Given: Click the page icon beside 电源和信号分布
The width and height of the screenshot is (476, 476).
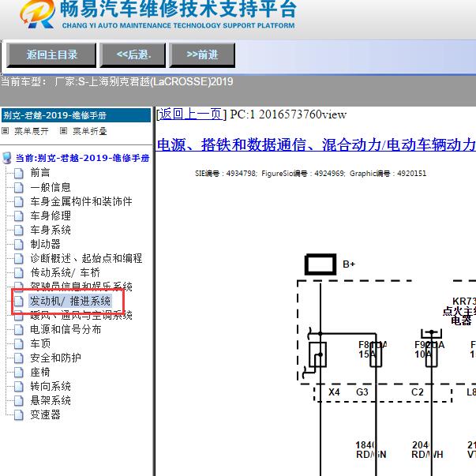Looking at the screenshot, I should pyautogui.click(x=19, y=330).
